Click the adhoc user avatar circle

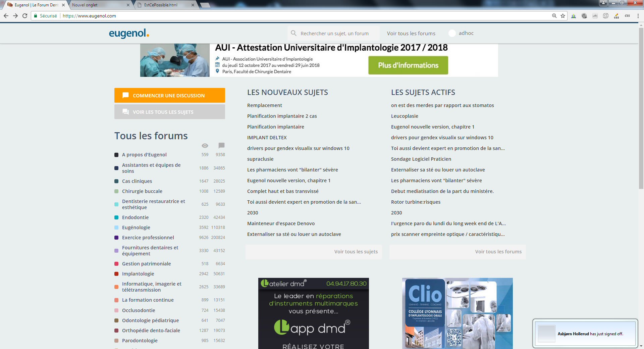tap(452, 33)
